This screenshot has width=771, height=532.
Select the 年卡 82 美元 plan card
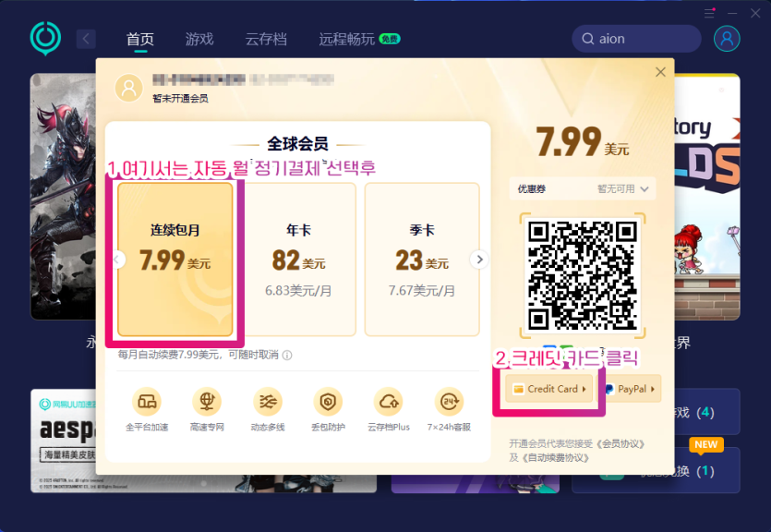point(298,260)
